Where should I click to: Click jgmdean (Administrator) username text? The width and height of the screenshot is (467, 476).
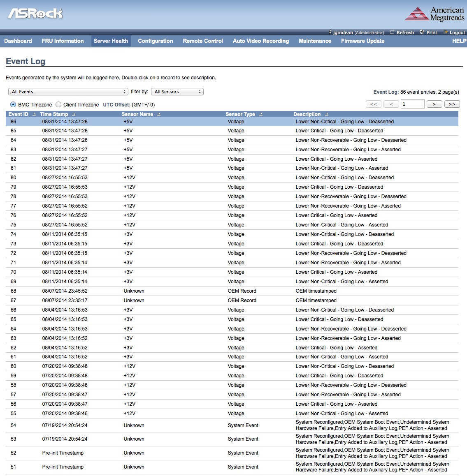coord(358,32)
